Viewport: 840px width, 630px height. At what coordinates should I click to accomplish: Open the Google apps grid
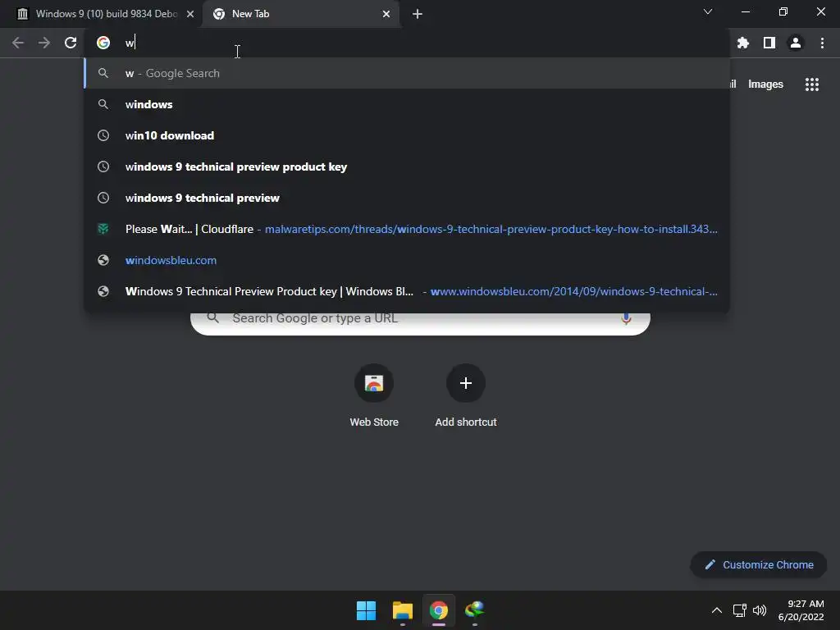812,84
